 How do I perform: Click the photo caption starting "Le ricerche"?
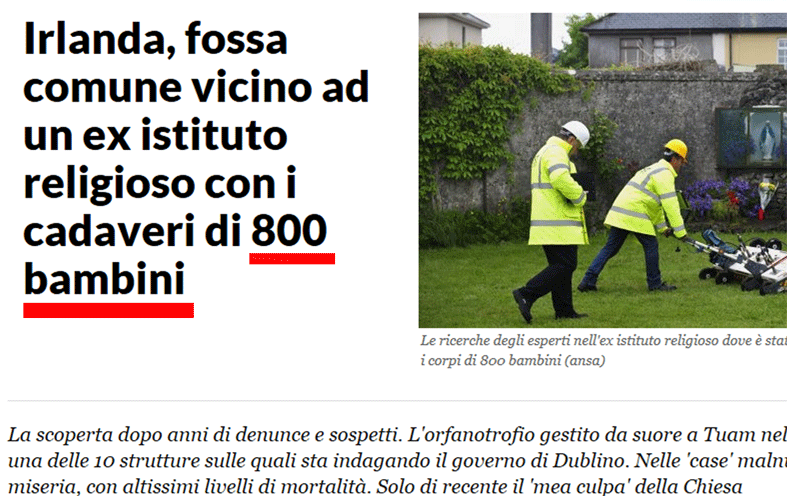tap(603, 350)
